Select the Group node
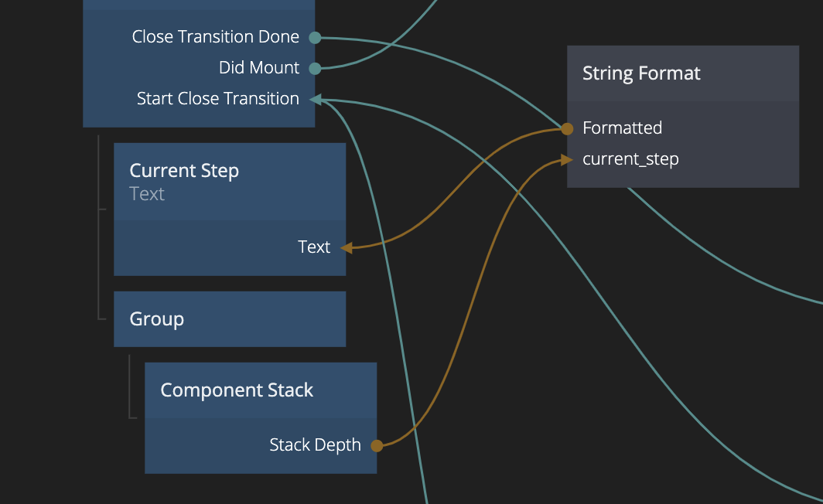 coord(229,319)
